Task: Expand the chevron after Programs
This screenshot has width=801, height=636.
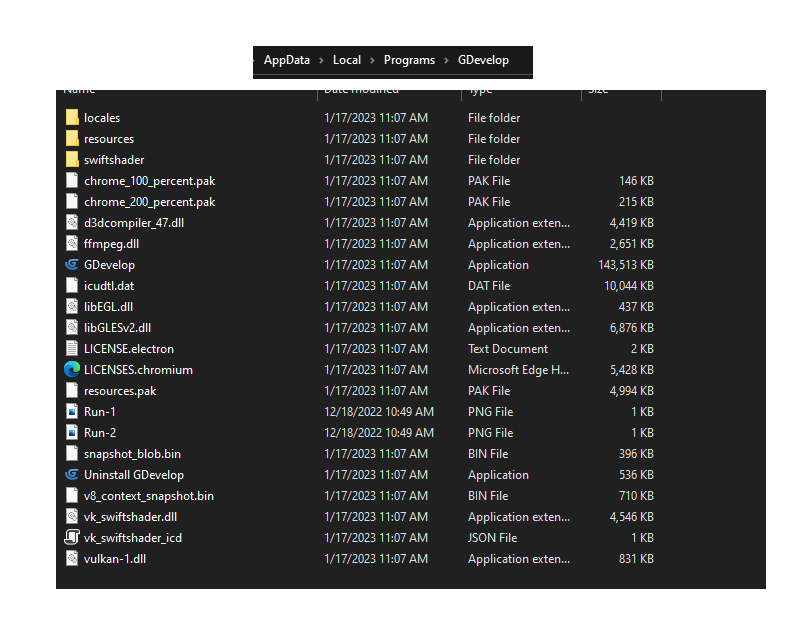Action: (446, 60)
